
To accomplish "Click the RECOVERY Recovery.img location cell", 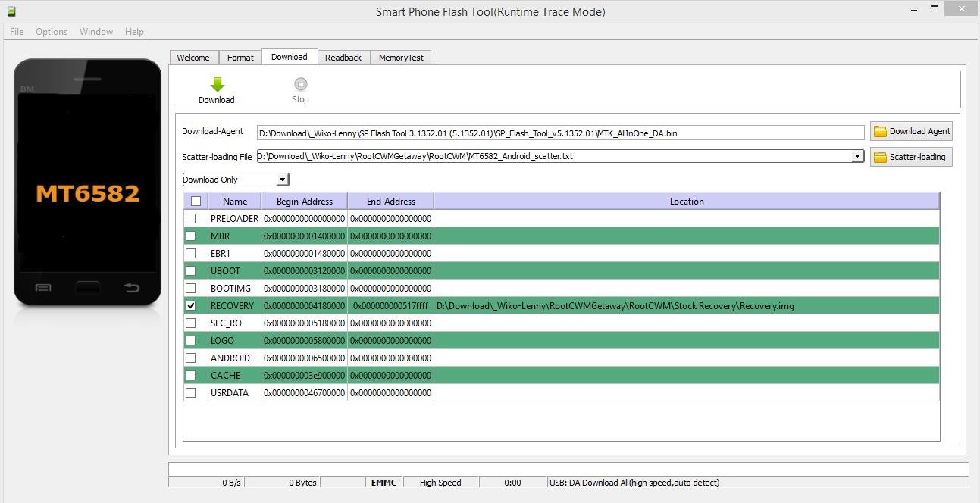I will (687, 305).
